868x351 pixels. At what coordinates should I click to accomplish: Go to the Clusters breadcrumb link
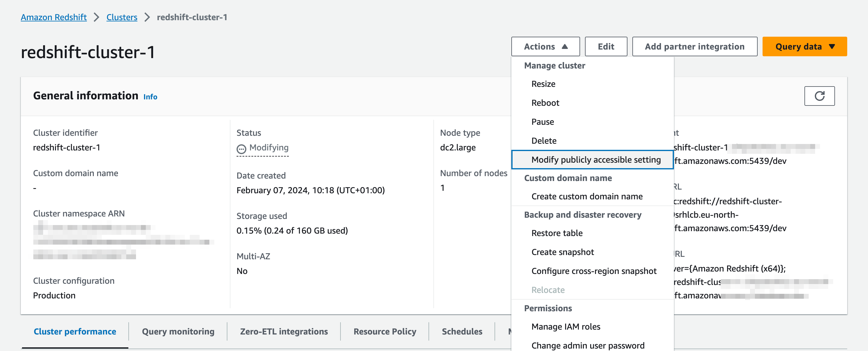pos(122,17)
